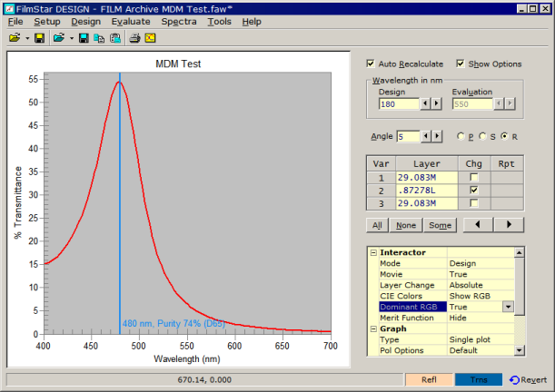
Task: Decrease Design wavelength with left arrow
Action: (425, 104)
